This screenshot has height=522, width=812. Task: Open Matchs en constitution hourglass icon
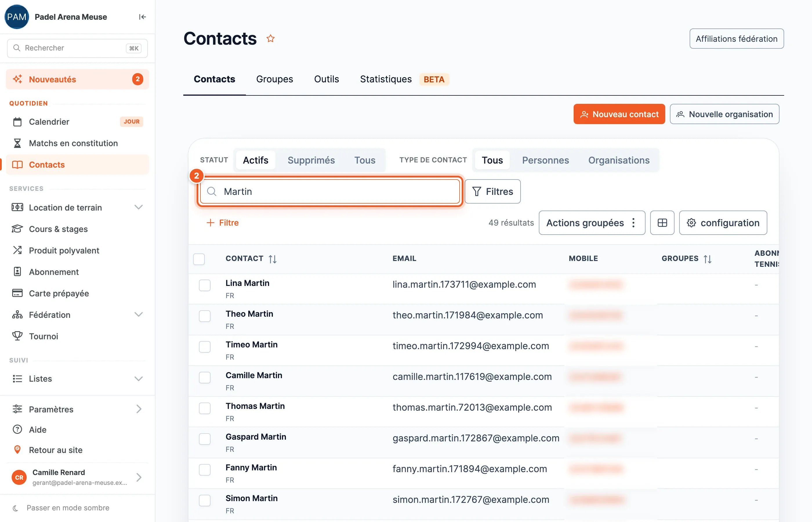pyautogui.click(x=17, y=143)
